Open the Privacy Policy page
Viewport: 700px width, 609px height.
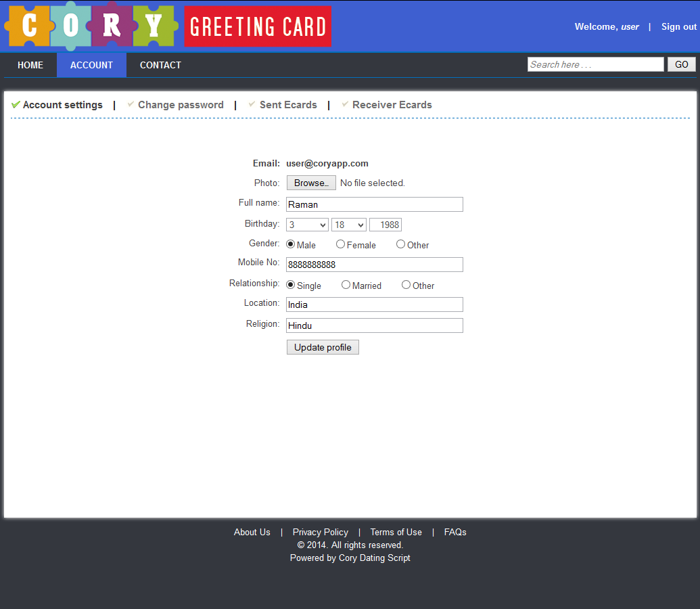320,532
